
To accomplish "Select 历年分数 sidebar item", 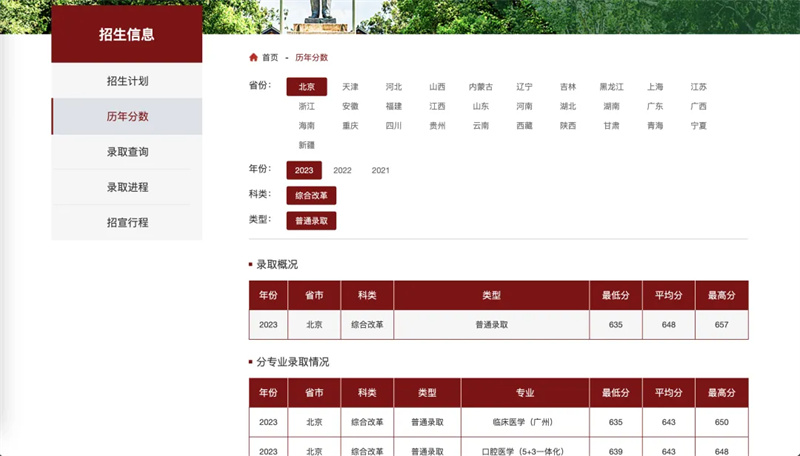I will 127,116.
